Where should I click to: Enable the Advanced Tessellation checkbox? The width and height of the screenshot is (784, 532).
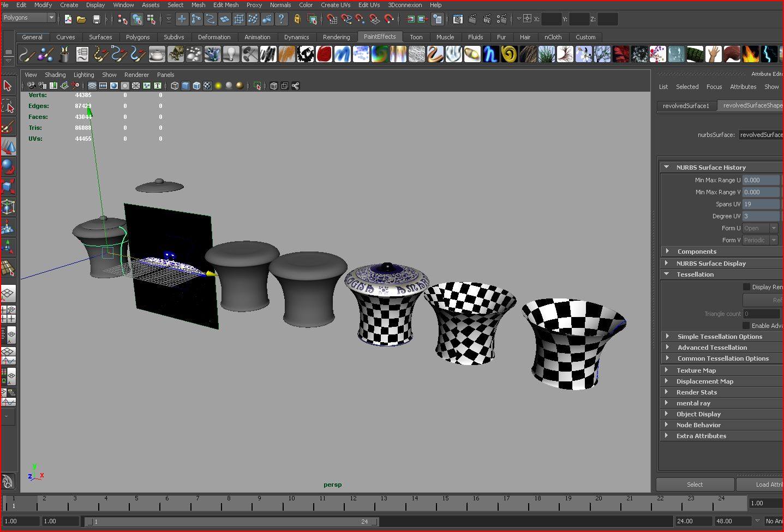(746, 326)
